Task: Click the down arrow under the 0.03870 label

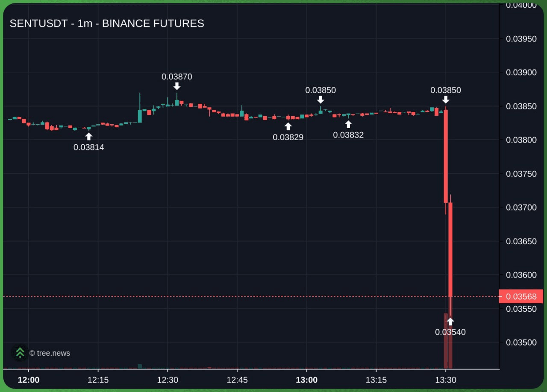Action: [177, 86]
